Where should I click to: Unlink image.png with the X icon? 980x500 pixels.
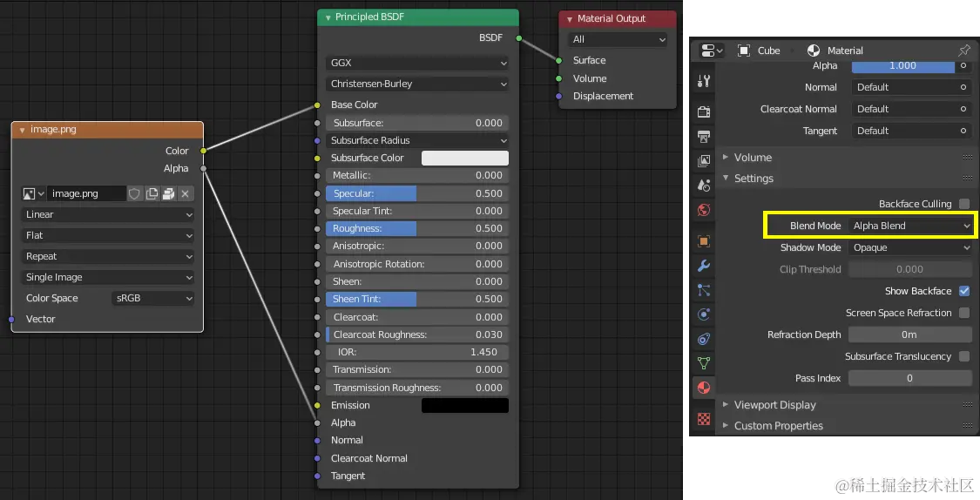pyautogui.click(x=185, y=193)
